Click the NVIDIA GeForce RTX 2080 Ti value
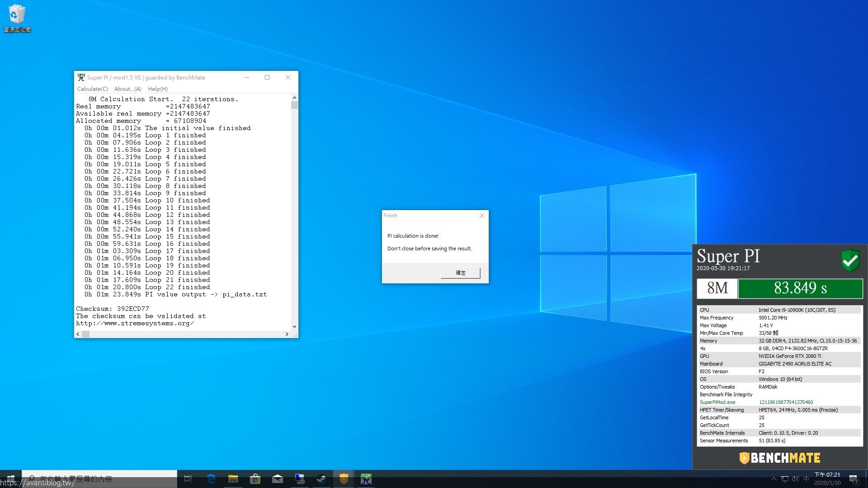 coord(790,356)
